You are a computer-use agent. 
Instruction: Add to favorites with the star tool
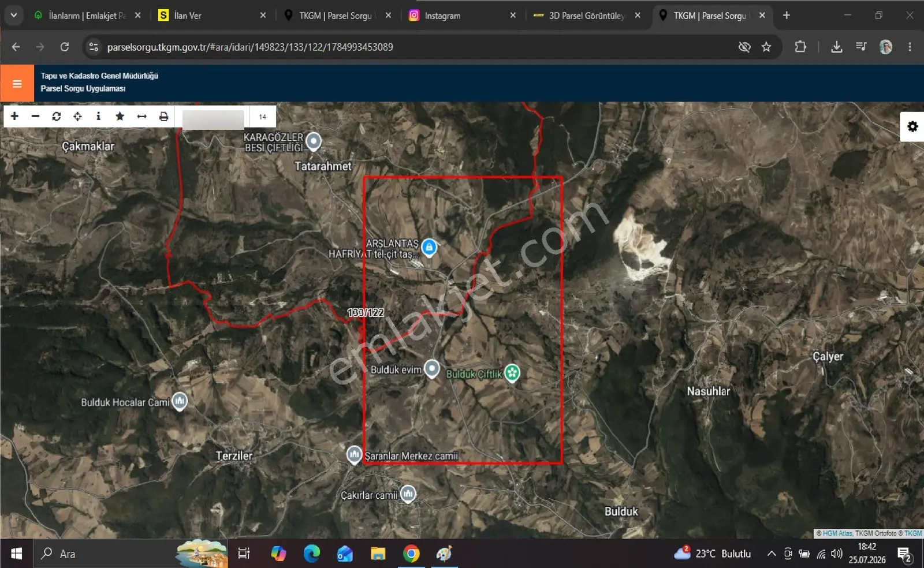click(x=120, y=116)
